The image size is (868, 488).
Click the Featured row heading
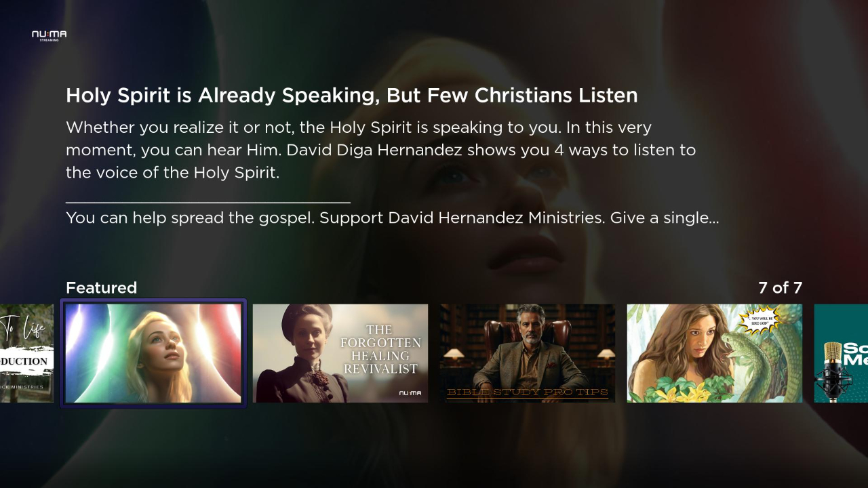pos(101,288)
